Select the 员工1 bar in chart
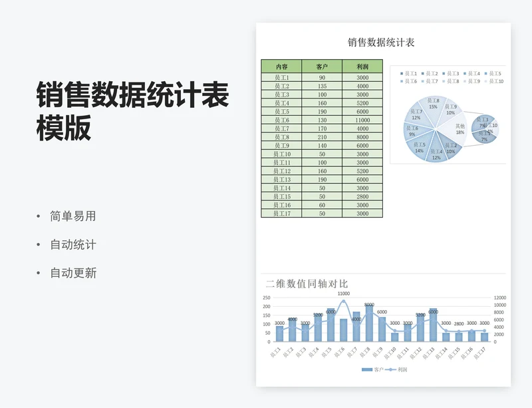This screenshot has width=532, height=408. point(279,333)
